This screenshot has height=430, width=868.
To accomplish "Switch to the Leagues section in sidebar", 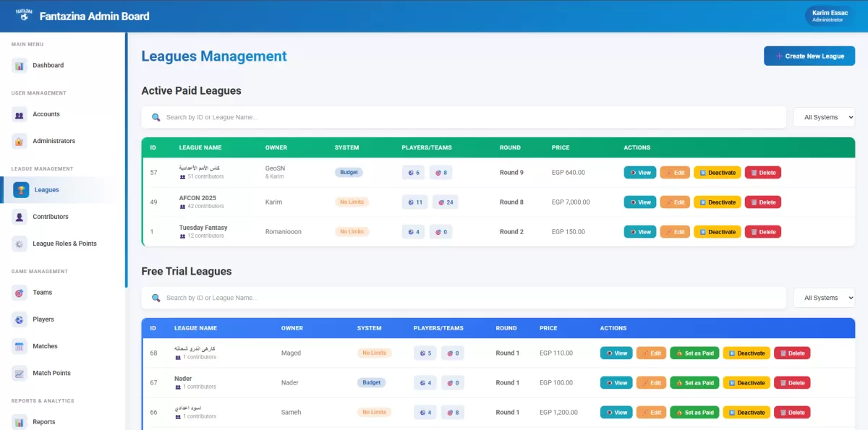I will pos(48,189).
